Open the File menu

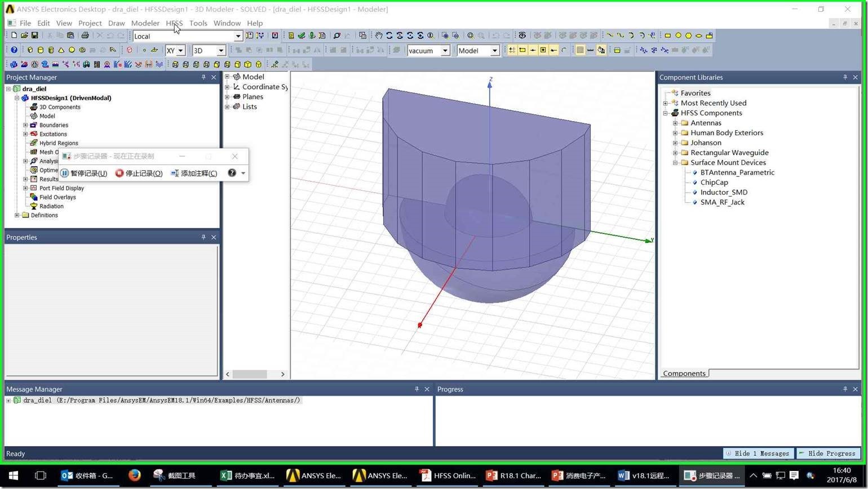[x=25, y=23]
